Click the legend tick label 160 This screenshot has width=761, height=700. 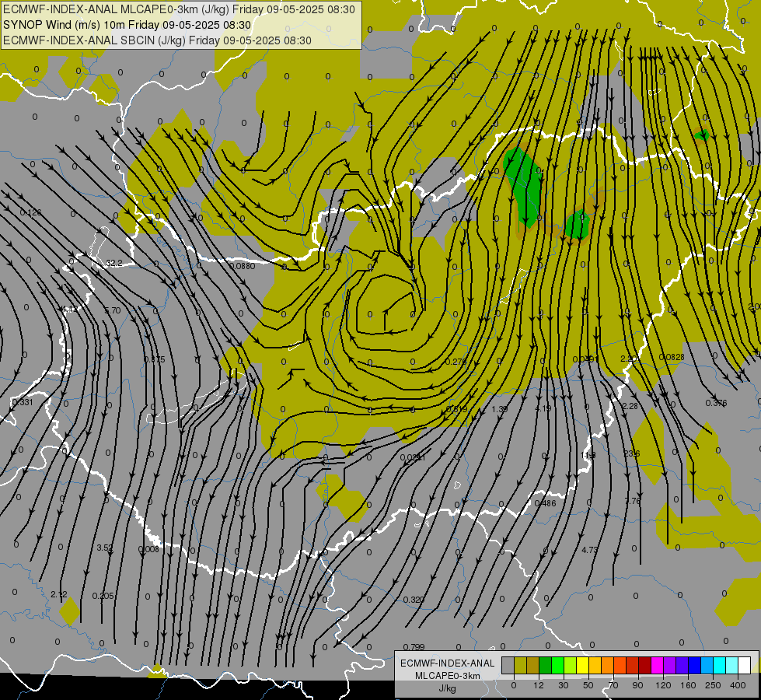point(688,685)
